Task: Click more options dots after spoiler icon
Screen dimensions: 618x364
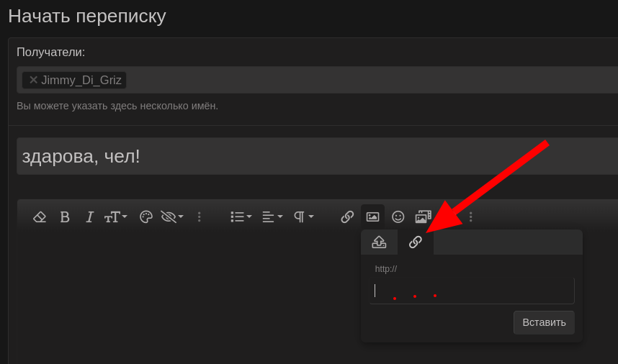Action: pos(200,217)
